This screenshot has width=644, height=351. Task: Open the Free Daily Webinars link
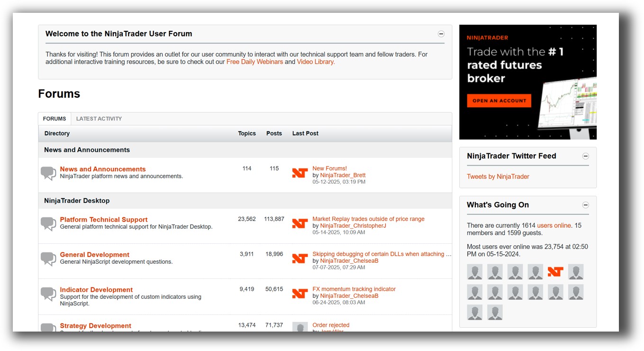[x=254, y=62]
